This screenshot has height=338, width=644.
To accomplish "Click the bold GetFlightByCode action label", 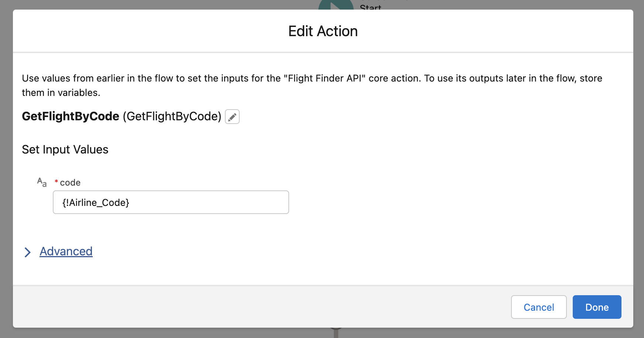I will (x=71, y=116).
